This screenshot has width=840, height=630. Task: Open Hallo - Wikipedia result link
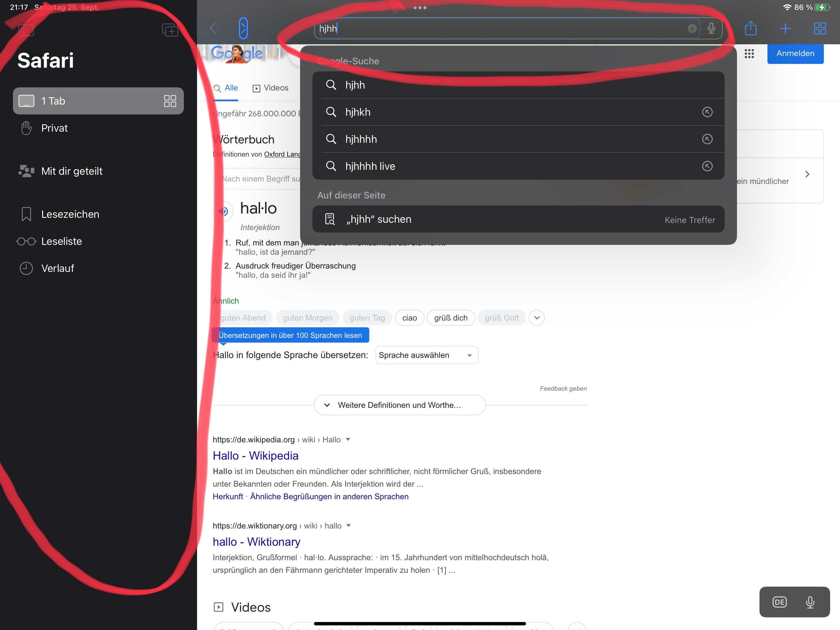point(255,456)
